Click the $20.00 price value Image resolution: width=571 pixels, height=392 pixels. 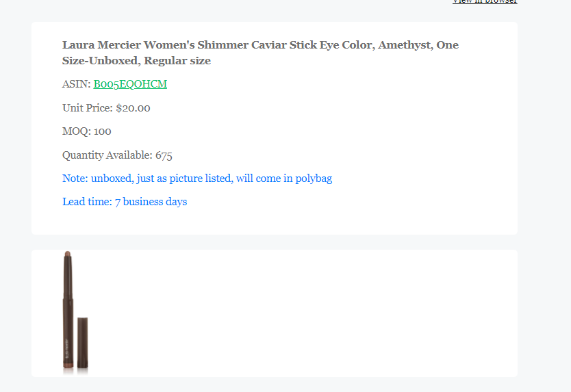pyautogui.click(x=133, y=108)
